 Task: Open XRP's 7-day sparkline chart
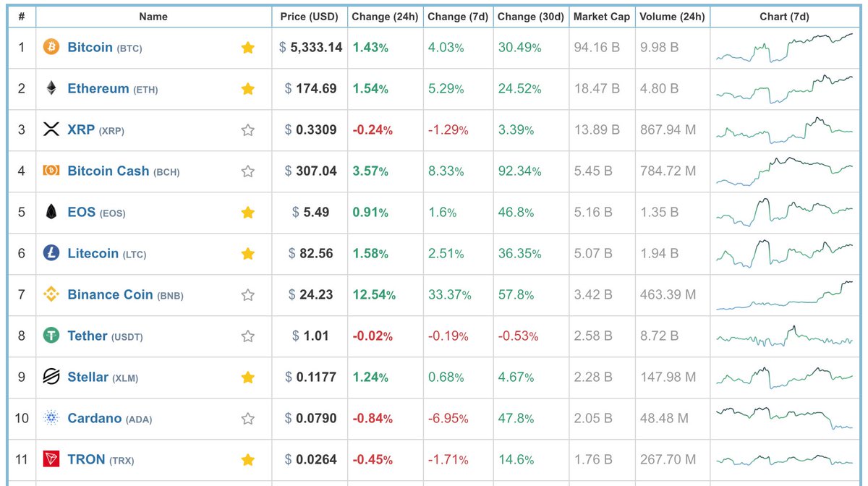pyautogui.click(x=785, y=130)
